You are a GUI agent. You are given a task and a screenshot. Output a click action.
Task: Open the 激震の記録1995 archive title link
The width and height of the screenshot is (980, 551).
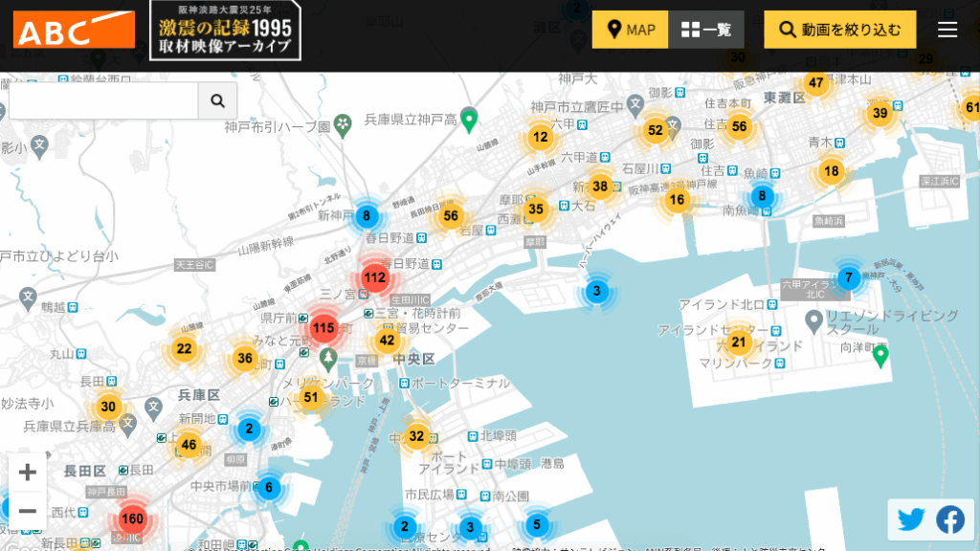[x=225, y=31]
